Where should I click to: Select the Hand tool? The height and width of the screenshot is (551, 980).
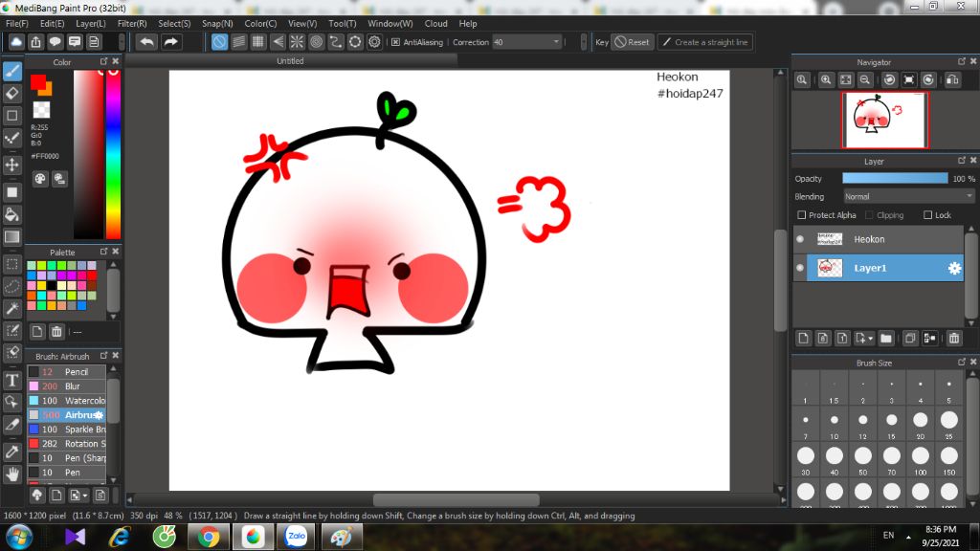coord(11,474)
